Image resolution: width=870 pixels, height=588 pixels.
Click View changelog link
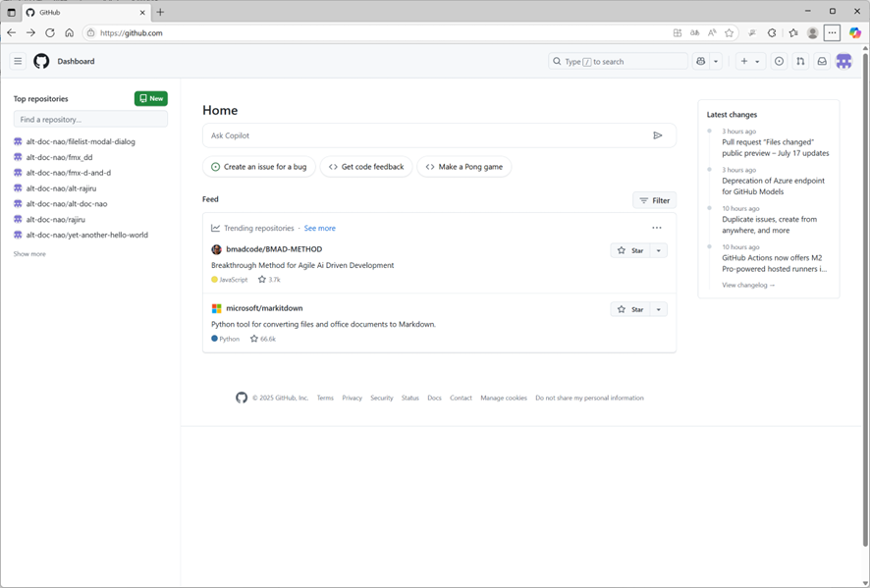coord(748,285)
